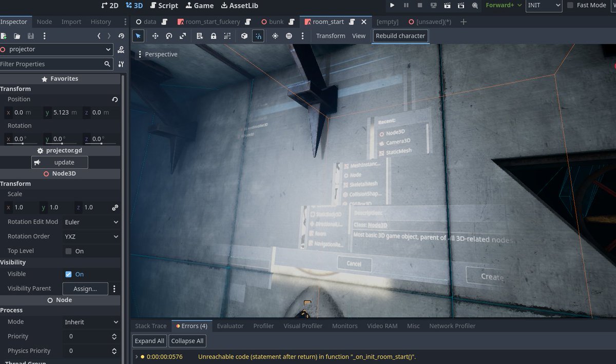This screenshot has height=364, width=616.
Task: Toggle the Use Snap magnet icon
Action: pos(258,36)
